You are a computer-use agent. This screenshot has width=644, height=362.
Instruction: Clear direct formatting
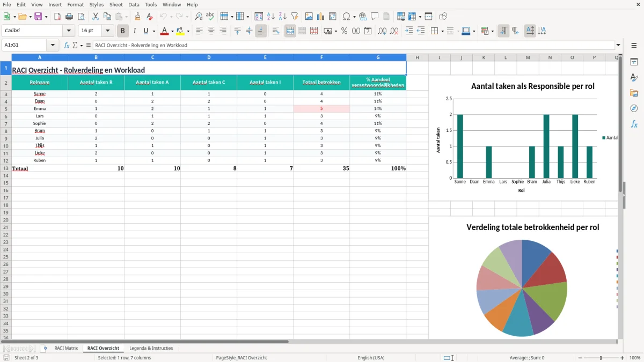point(149,17)
